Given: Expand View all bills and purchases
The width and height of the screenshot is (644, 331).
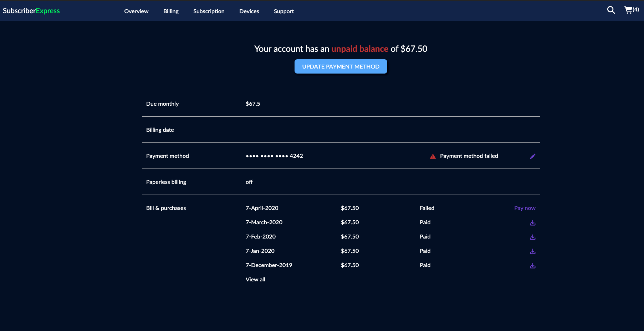Looking at the screenshot, I should click(255, 279).
